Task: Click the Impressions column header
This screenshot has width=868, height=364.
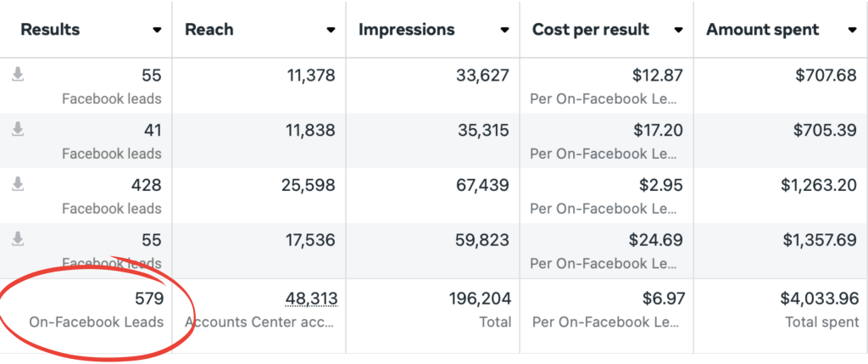Action: coord(406,30)
